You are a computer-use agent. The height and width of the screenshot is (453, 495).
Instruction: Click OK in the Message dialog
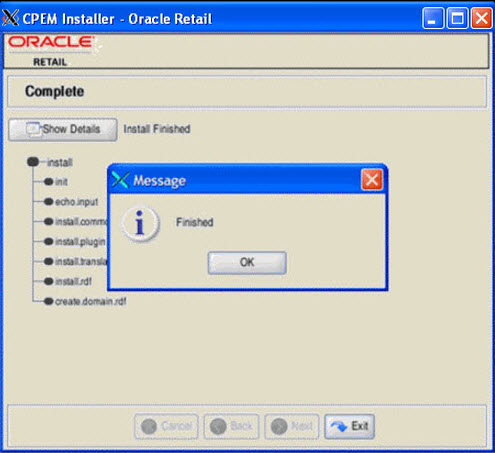tap(247, 263)
